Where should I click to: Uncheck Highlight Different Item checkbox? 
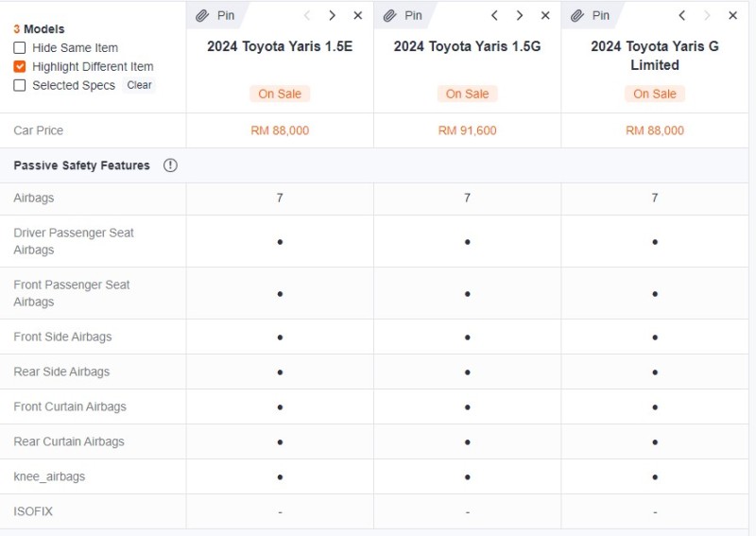(x=20, y=66)
